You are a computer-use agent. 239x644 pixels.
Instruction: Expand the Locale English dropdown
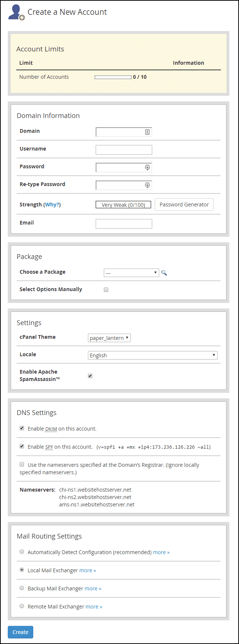153,355
